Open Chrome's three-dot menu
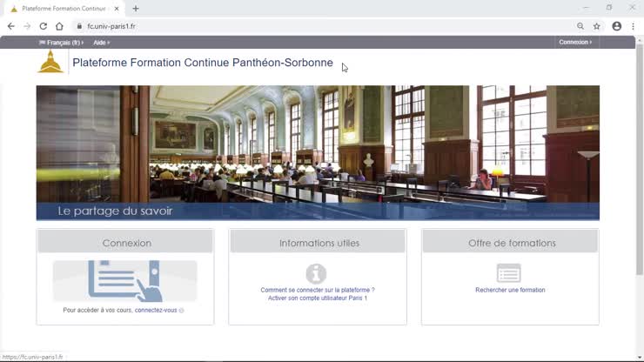Image resolution: width=644 pixels, height=362 pixels. 633,26
